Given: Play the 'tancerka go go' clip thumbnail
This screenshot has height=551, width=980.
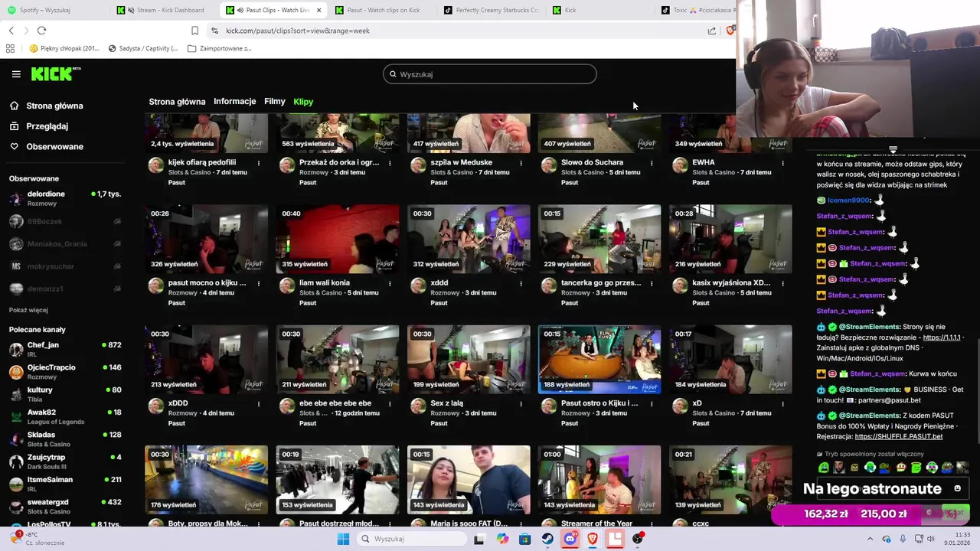Looking at the screenshot, I should tap(599, 239).
